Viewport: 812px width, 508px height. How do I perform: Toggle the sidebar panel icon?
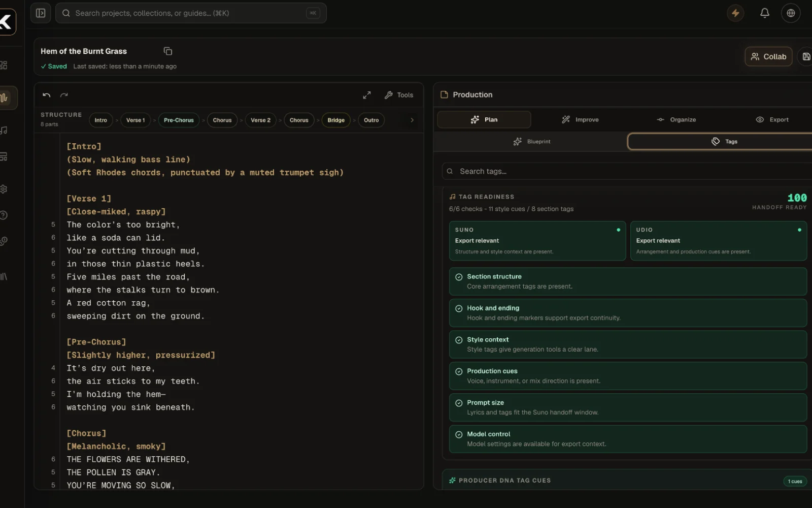41,13
